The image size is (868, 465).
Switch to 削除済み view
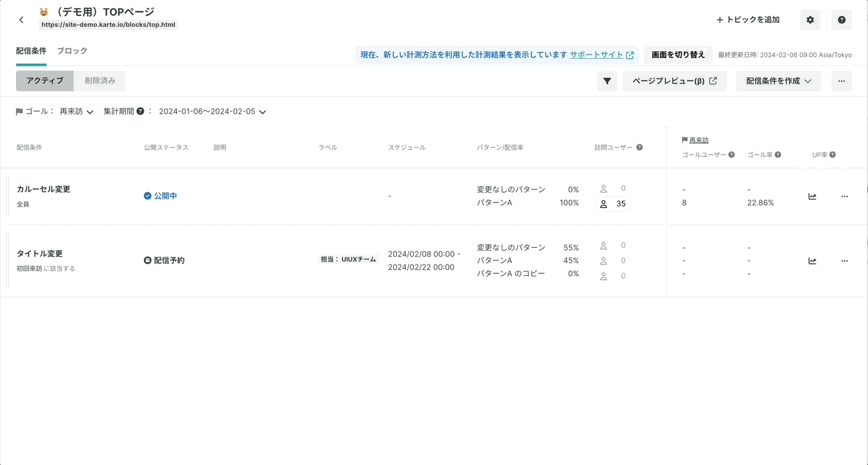[x=100, y=81]
